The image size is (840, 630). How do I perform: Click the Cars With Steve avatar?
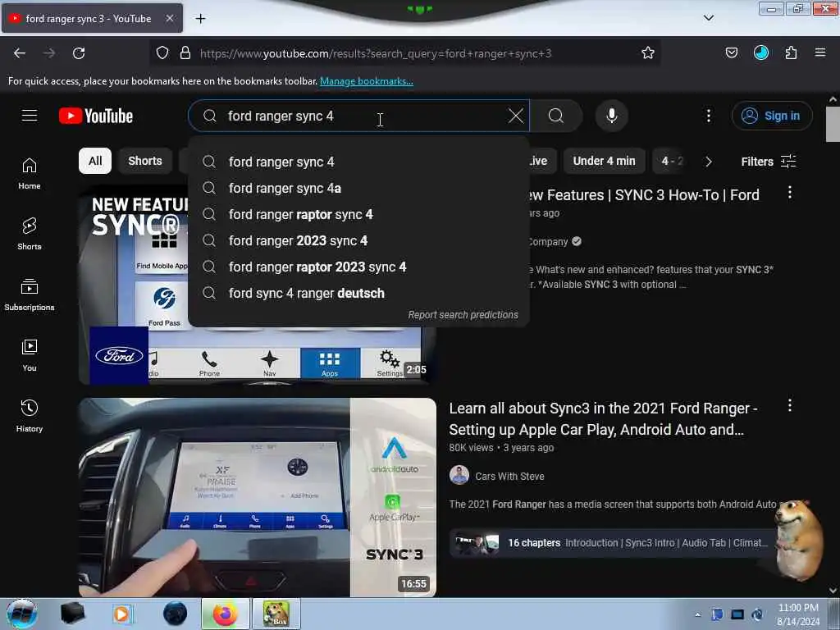tap(459, 475)
